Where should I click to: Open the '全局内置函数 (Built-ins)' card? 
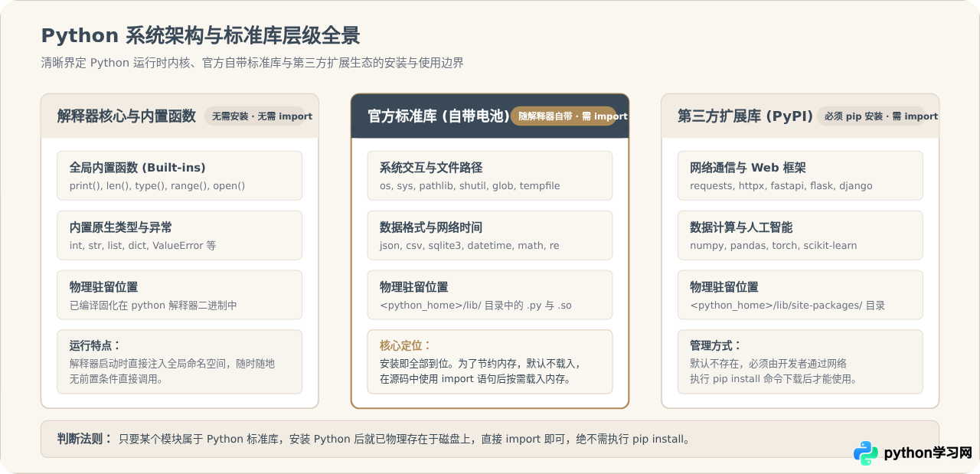click(180, 175)
